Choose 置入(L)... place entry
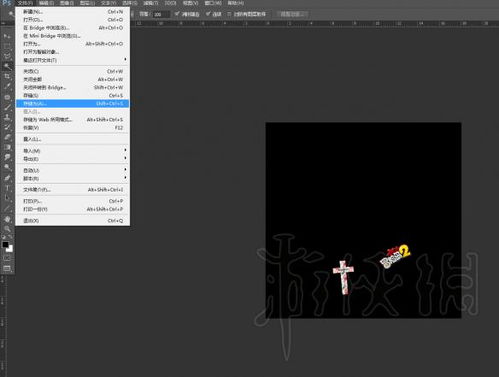The image size is (499, 377). [73, 139]
